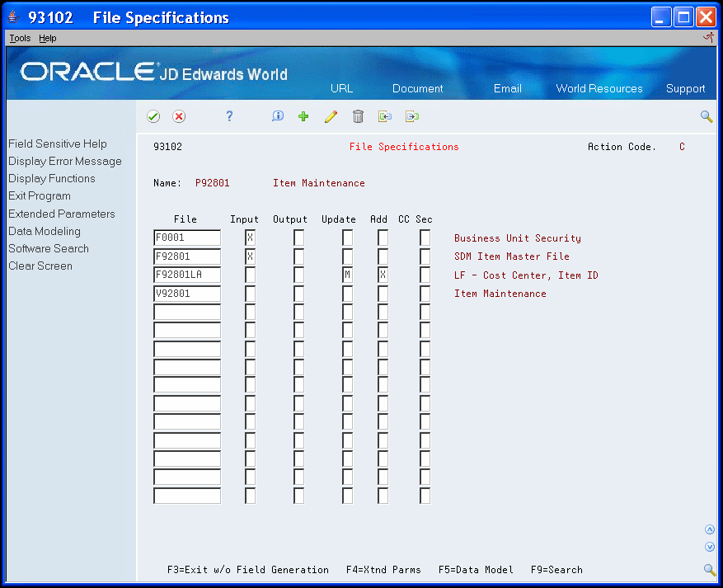
Task: Click the File field containing F0001
Action: [x=187, y=238]
